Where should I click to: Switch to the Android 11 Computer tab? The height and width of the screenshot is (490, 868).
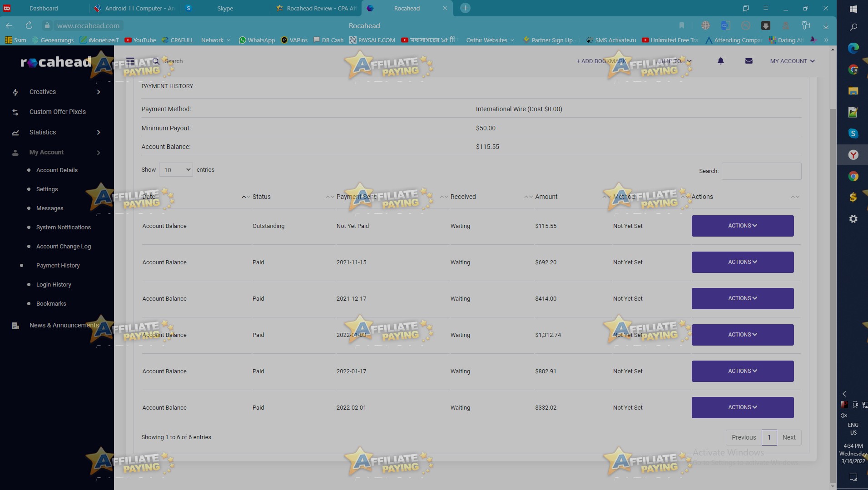[x=135, y=8]
